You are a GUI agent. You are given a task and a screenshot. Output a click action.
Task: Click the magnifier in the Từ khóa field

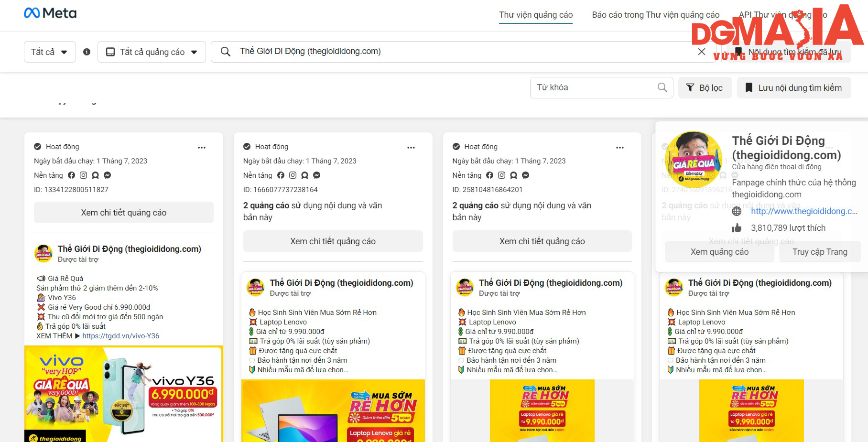tap(662, 87)
